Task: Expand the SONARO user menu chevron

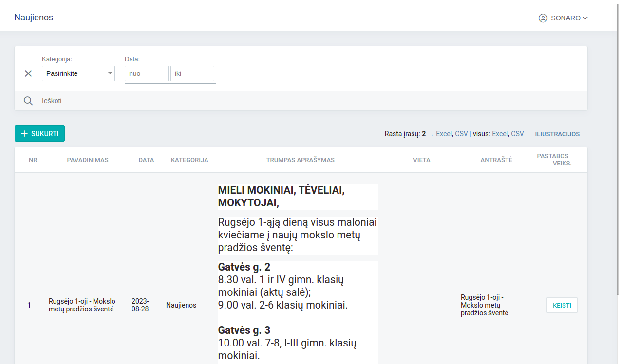Action: (585, 18)
